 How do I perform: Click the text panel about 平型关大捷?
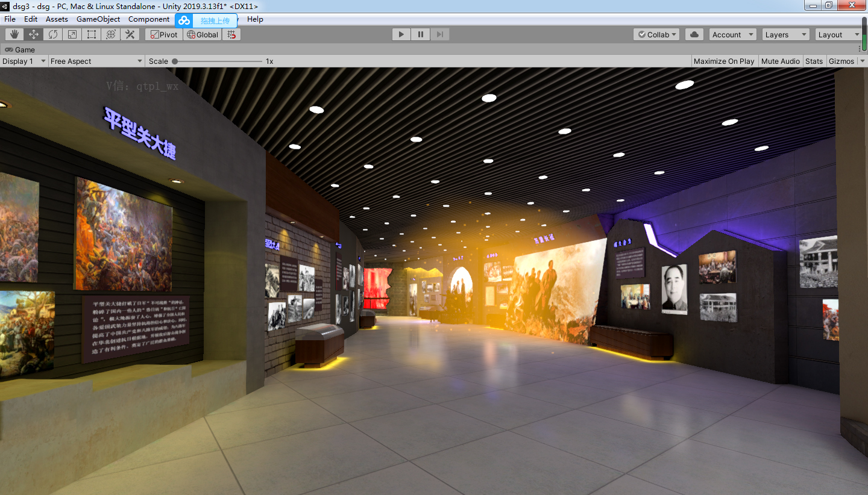click(x=136, y=329)
